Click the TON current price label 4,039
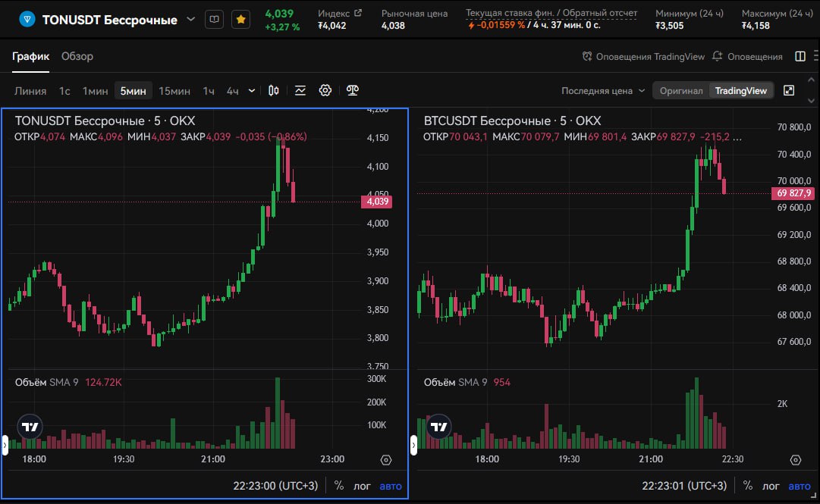This screenshot has width=820, height=504. coord(376,202)
